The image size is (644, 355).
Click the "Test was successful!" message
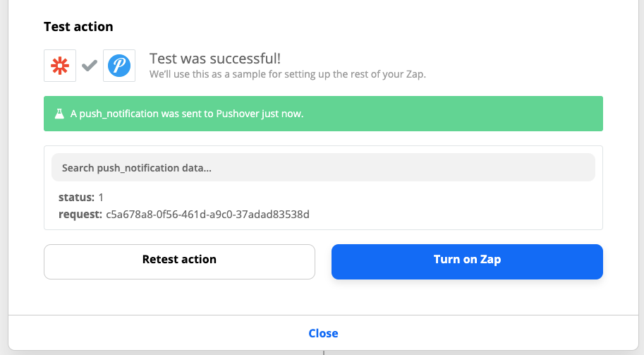tap(216, 59)
